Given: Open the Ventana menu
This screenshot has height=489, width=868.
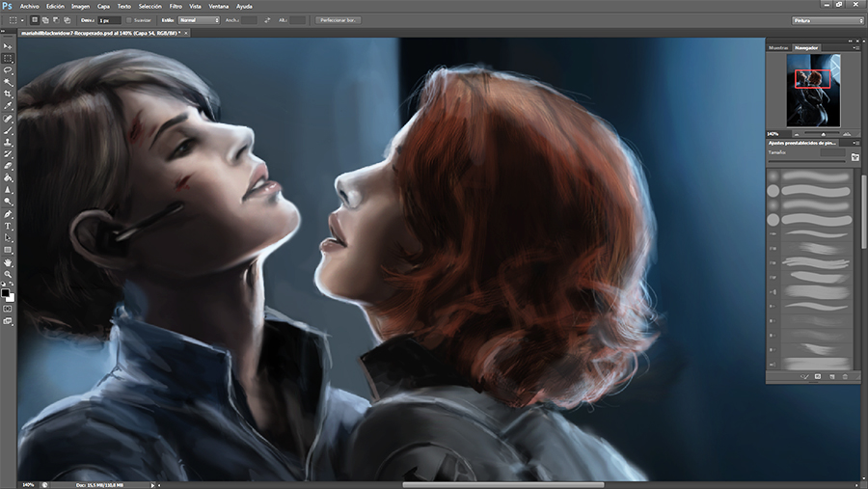Looking at the screenshot, I should point(219,7).
